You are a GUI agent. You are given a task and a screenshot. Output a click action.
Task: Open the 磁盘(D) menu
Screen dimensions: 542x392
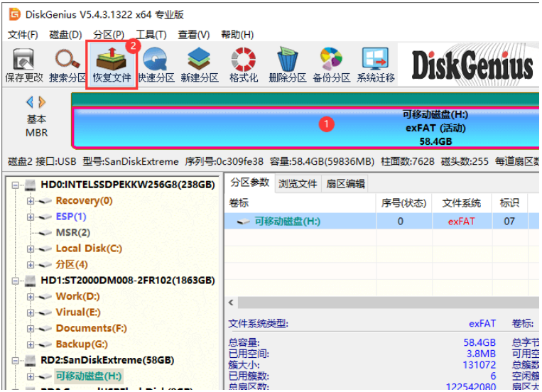coord(65,35)
